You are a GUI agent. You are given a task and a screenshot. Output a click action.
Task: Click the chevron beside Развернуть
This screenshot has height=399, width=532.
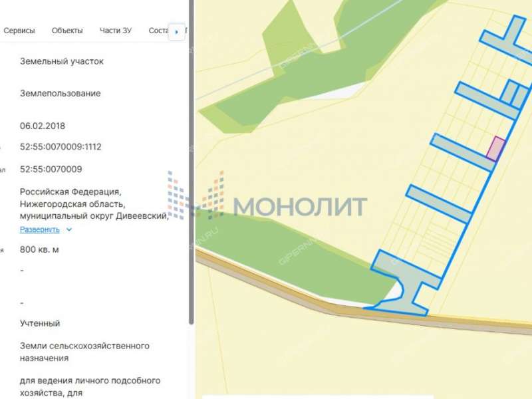(x=68, y=229)
